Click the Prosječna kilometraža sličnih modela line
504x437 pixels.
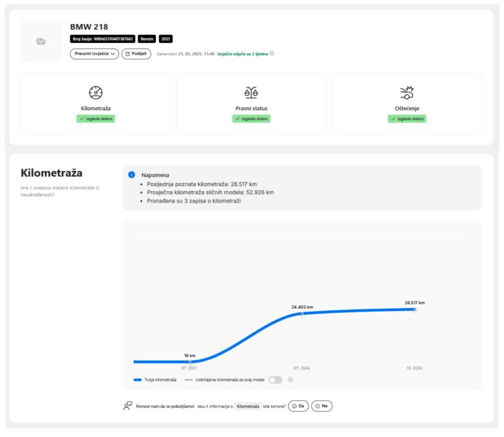(x=210, y=193)
